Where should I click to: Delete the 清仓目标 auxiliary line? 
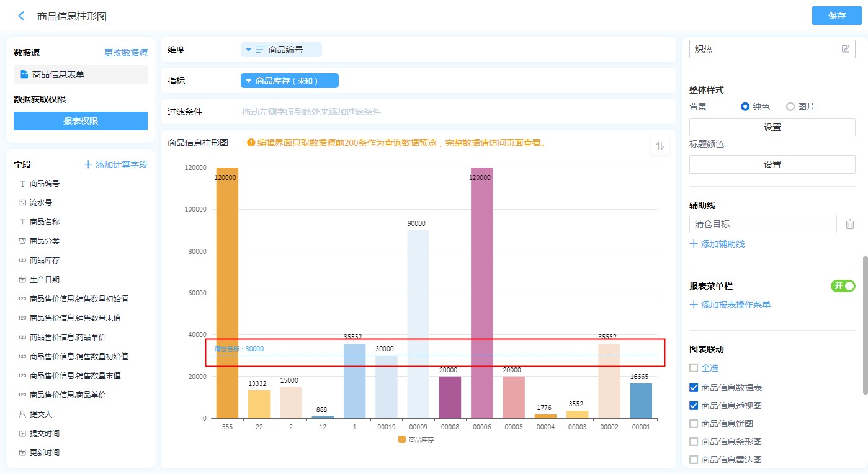850,224
